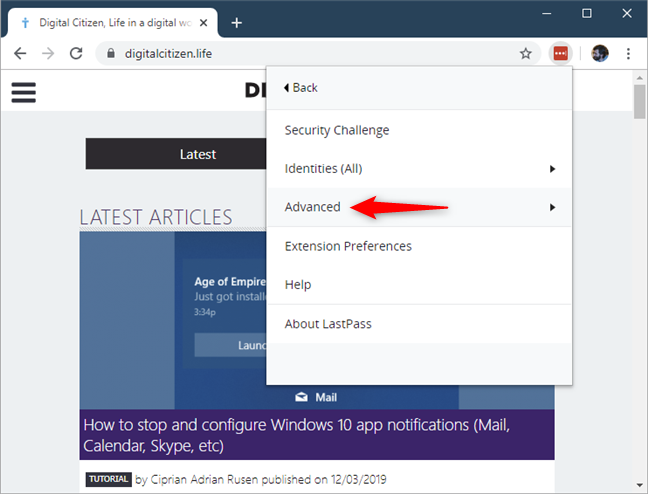Open Extension Preferences
The width and height of the screenshot is (648, 494).
(419, 246)
